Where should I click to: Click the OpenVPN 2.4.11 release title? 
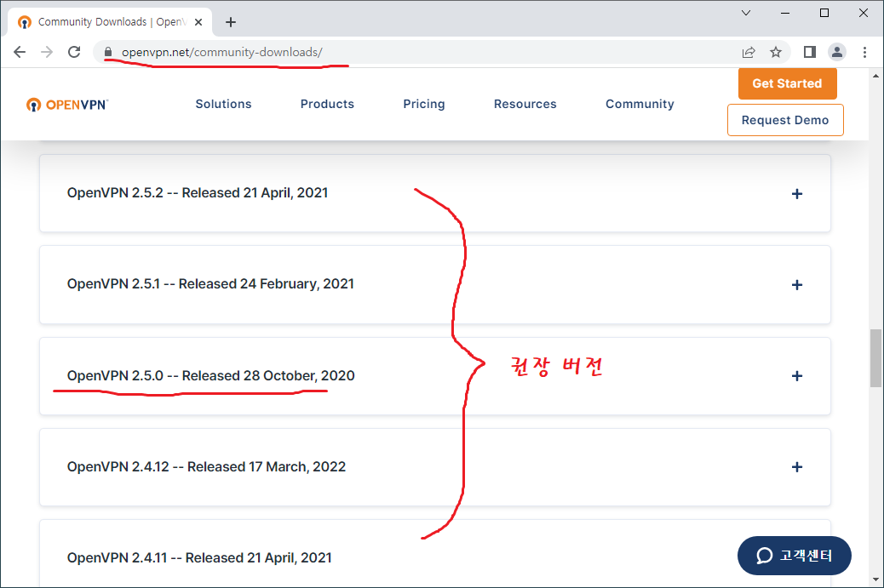click(199, 558)
